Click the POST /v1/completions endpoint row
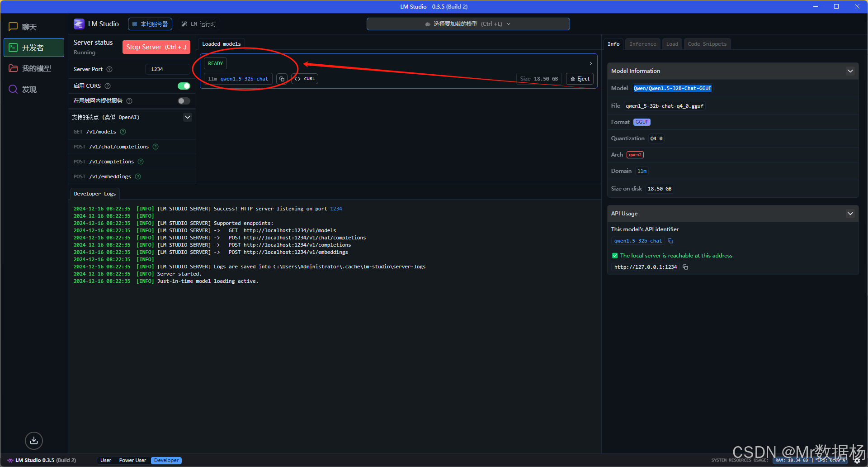 [132, 162]
